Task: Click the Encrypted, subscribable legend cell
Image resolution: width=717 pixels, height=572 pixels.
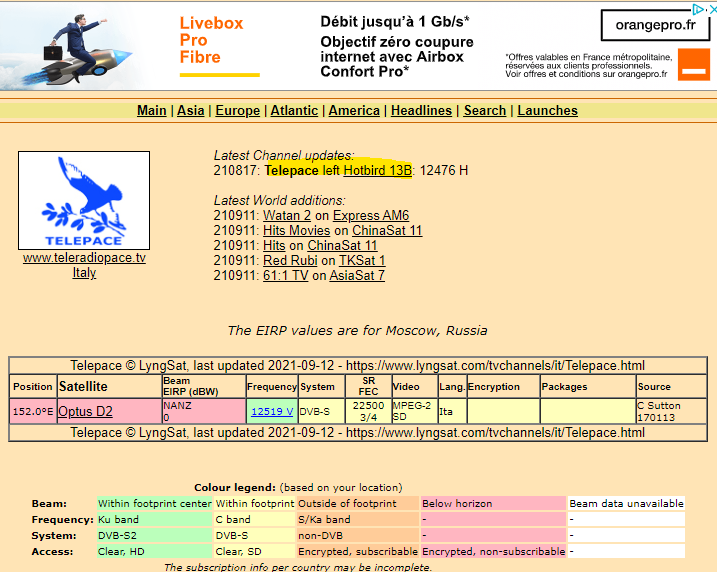Action: 358,551
